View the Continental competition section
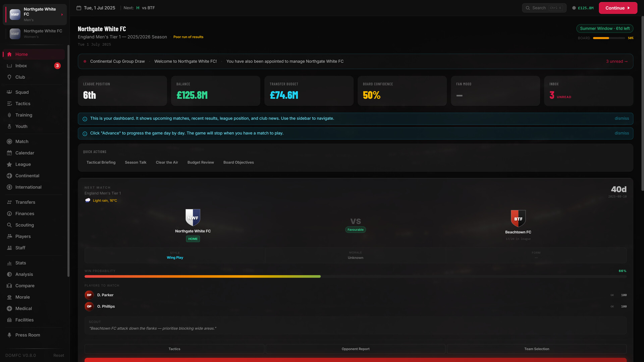The image size is (644, 362). coord(27,176)
